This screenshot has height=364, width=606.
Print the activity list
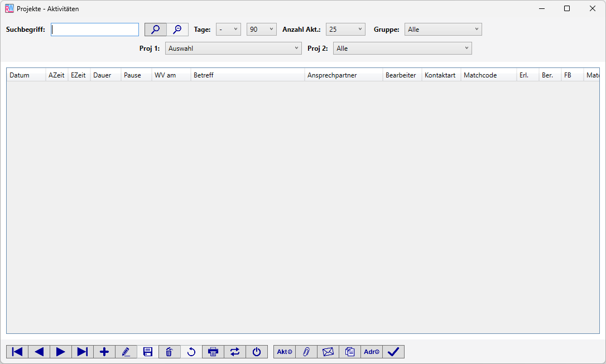[213, 352]
